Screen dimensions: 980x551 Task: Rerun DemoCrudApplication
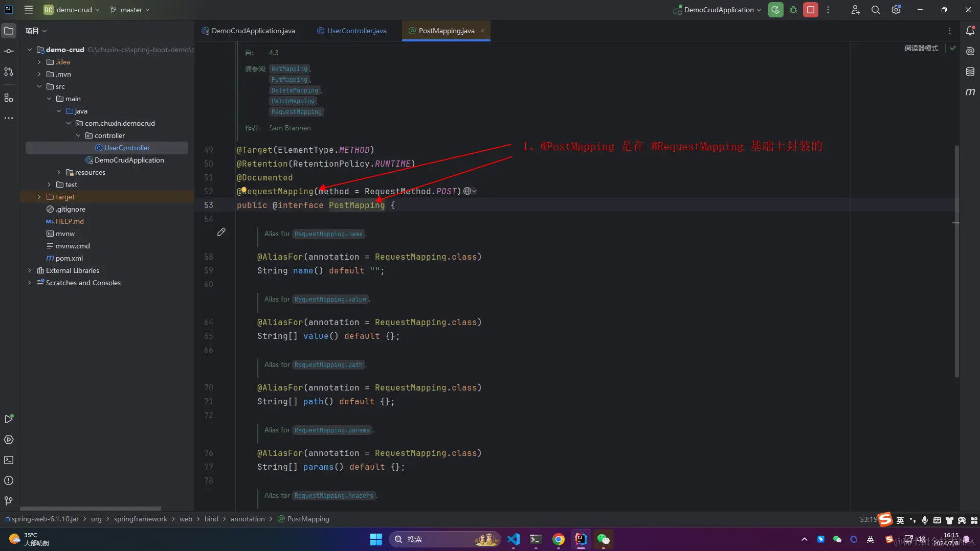[775, 10]
